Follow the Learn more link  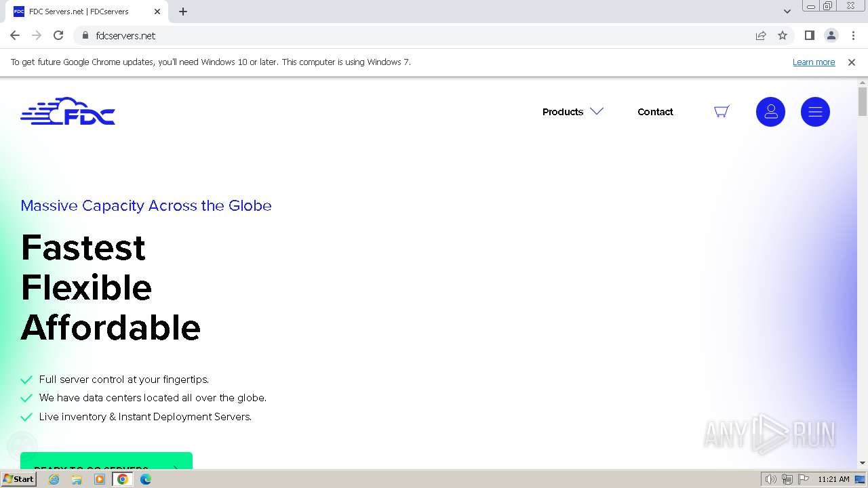[814, 62]
